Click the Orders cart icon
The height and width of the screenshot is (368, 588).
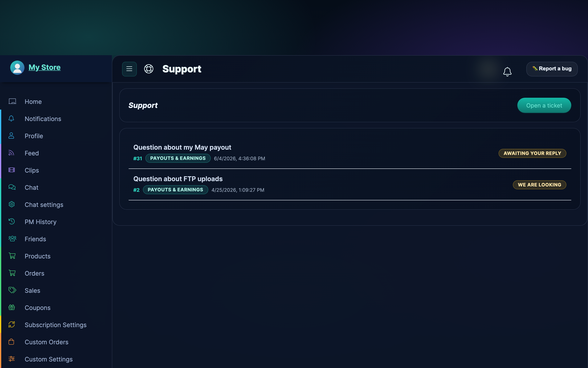click(12, 273)
